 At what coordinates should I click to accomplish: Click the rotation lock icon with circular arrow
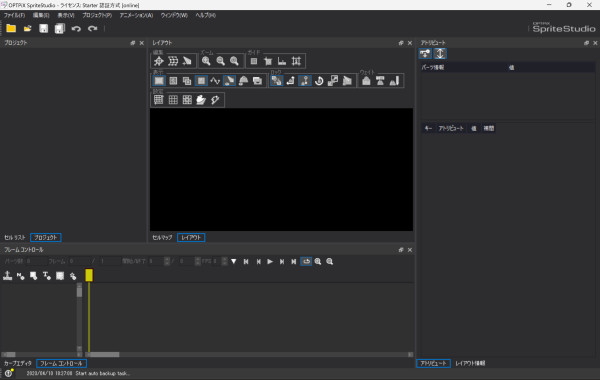pyautogui.click(x=319, y=81)
